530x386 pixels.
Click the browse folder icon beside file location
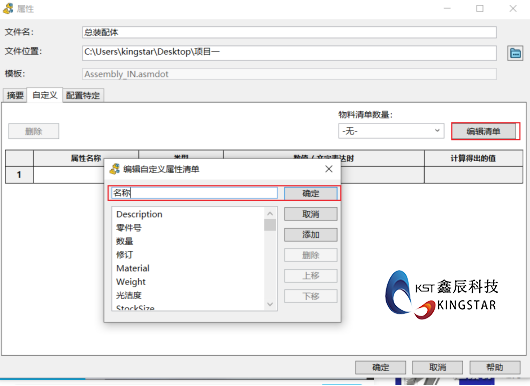pos(515,53)
